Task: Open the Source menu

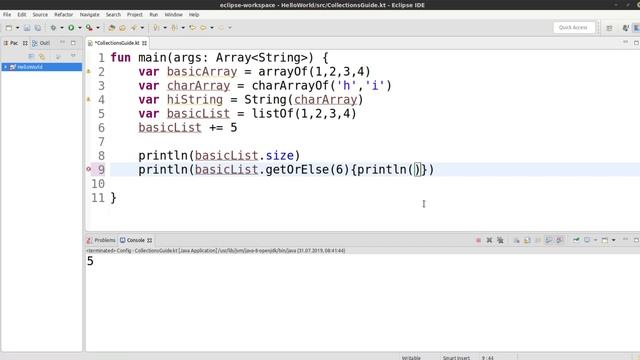Action: click(40, 15)
